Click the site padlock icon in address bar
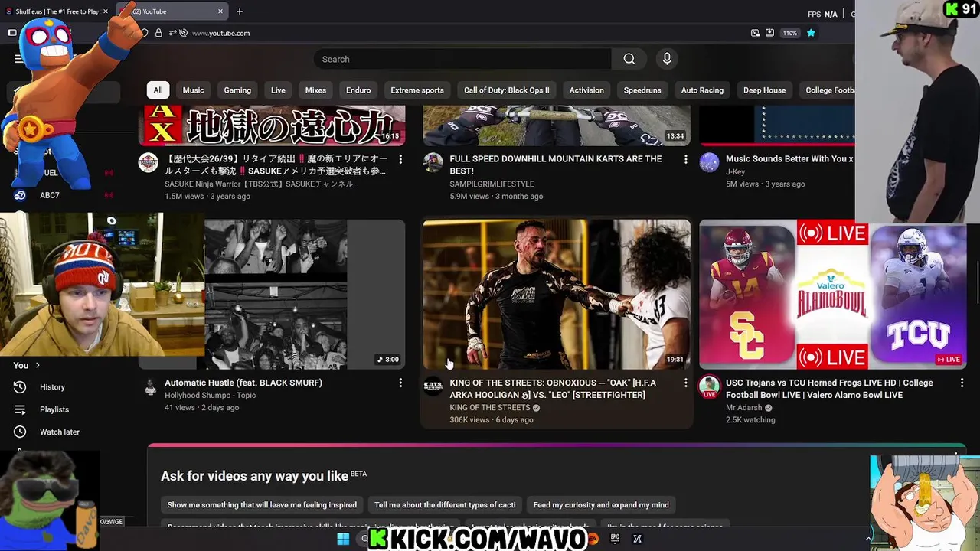 [x=158, y=33]
